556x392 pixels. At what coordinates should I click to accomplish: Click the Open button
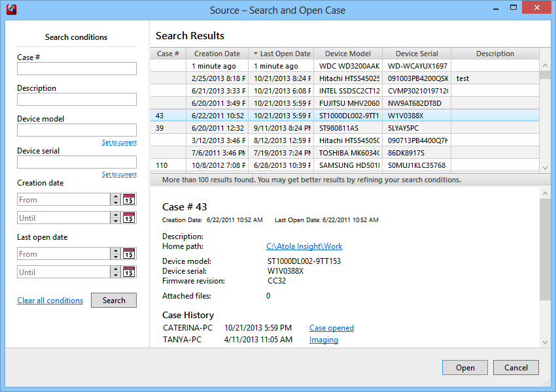465,368
